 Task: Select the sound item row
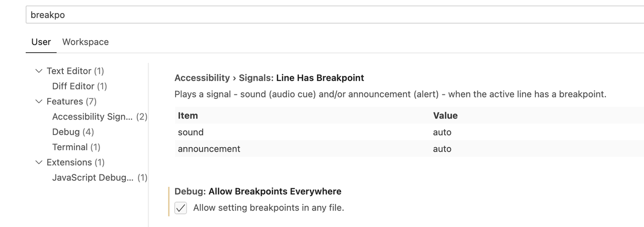[191, 133]
